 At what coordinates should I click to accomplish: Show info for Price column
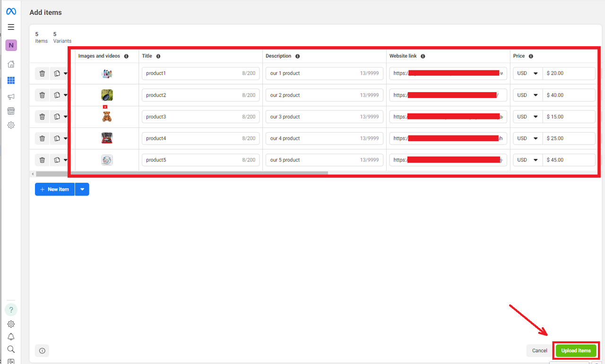(x=531, y=56)
